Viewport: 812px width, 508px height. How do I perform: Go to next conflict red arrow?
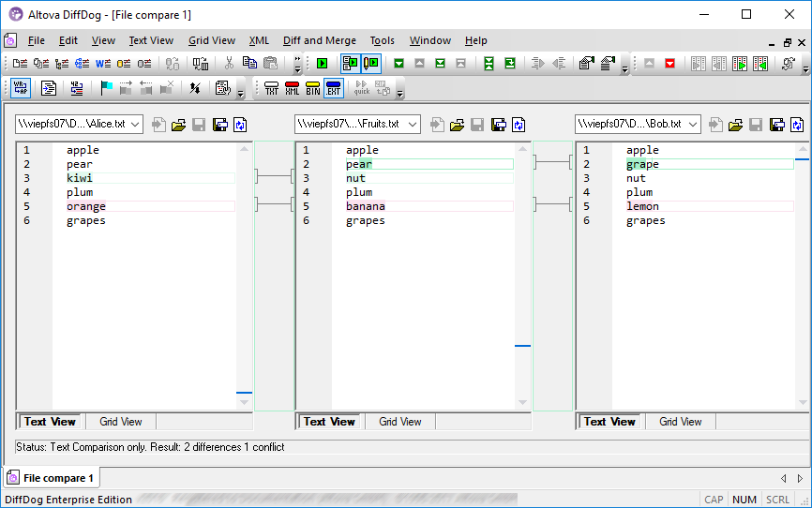pyautogui.click(x=669, y=63)
